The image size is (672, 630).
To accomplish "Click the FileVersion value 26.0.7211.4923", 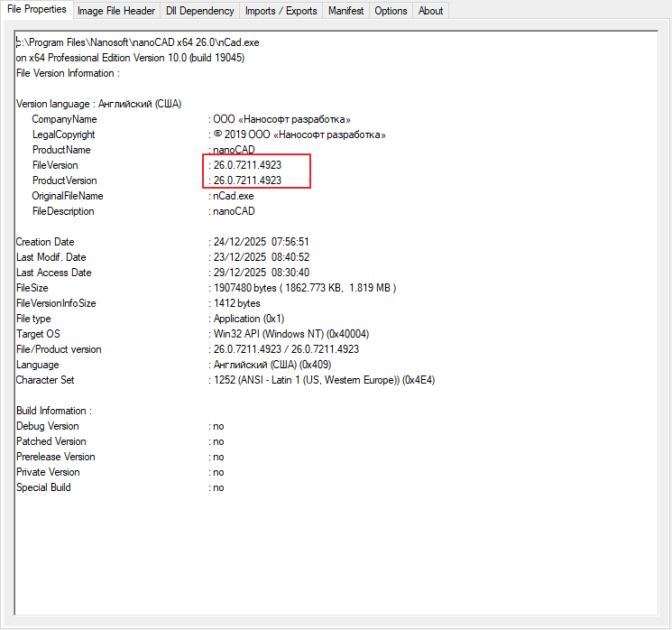I will [247, 165].
